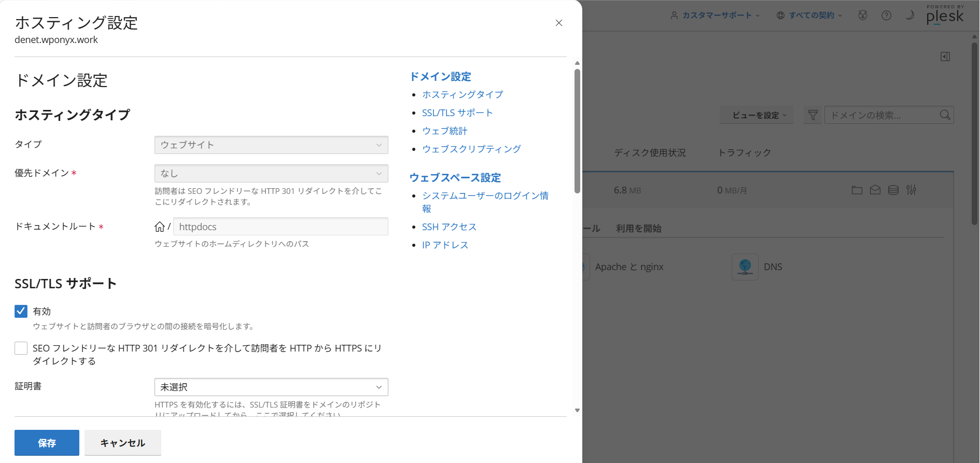The width and height of the screenshot is (980, 463).
Task: Uncheck the 有効 SSL/TLS checkbox
Action: click(x=21, y=311)
